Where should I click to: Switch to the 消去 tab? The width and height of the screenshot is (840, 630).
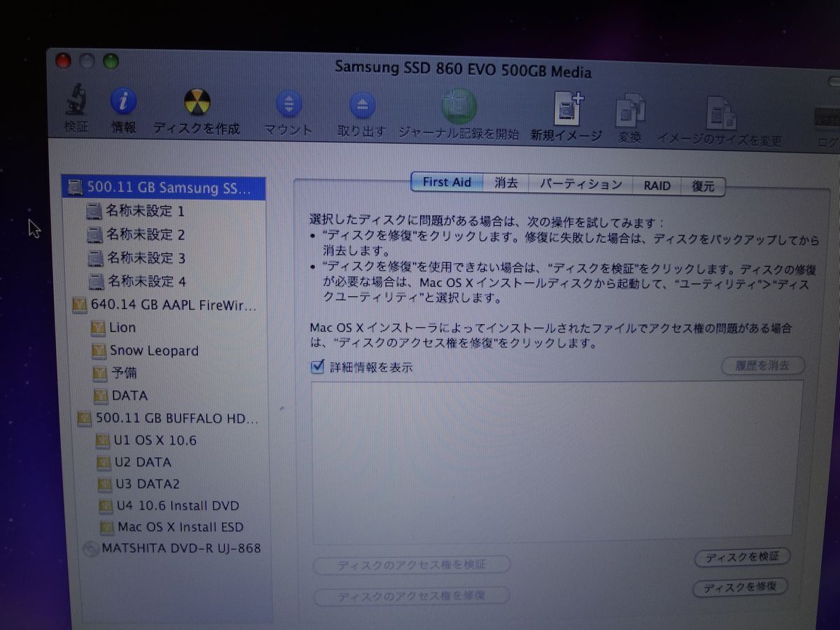(506, 183)
